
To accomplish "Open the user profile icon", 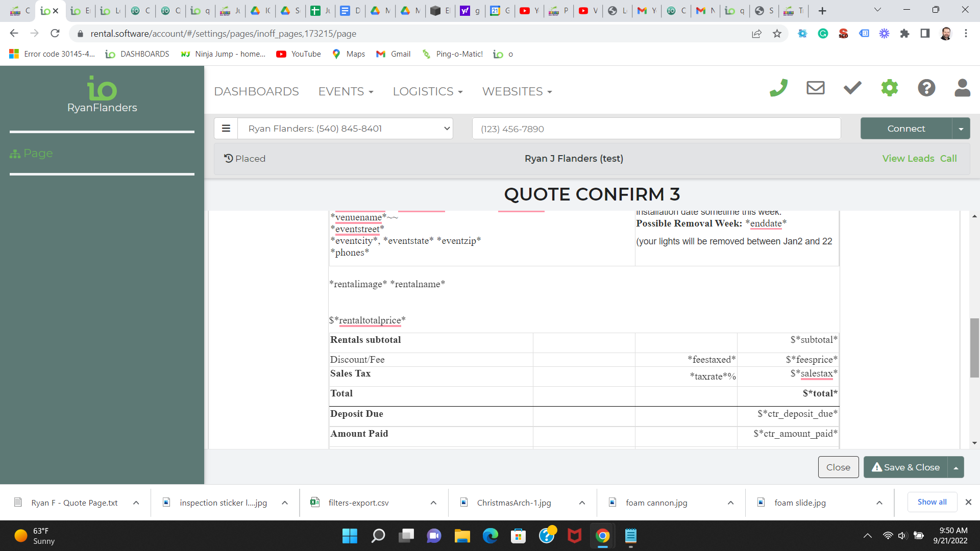I will [962, 88].
